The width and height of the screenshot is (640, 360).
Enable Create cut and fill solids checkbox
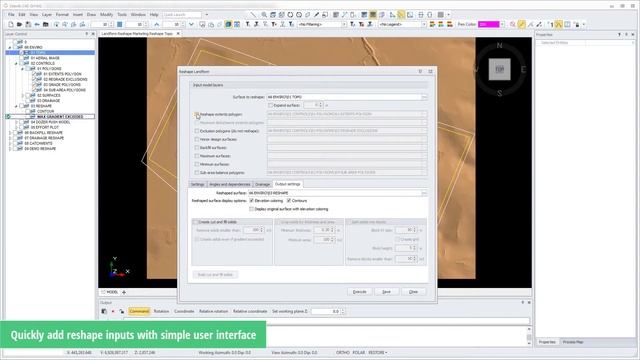point(195,222)
